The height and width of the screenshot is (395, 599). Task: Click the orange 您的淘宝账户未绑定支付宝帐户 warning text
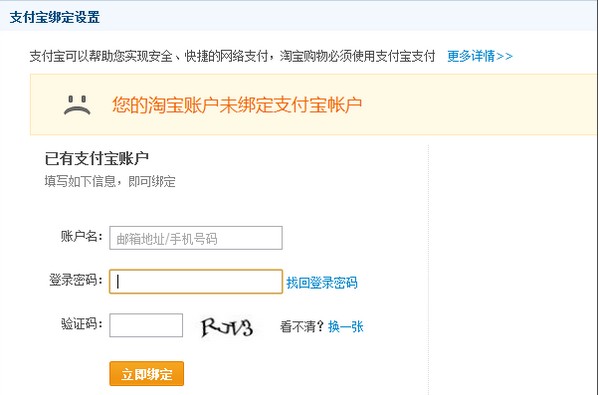pos(237,105)
